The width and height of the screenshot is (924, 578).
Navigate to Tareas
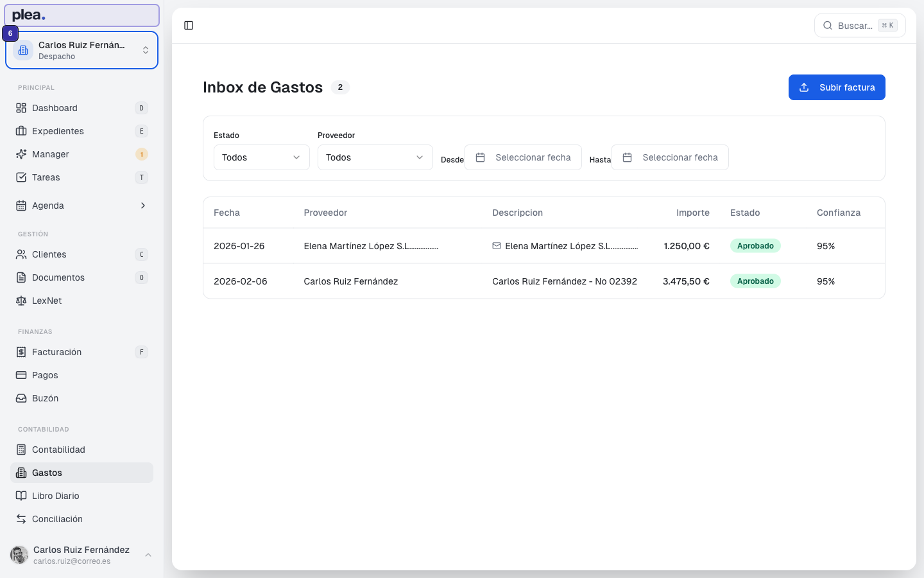tap(82, 177)
